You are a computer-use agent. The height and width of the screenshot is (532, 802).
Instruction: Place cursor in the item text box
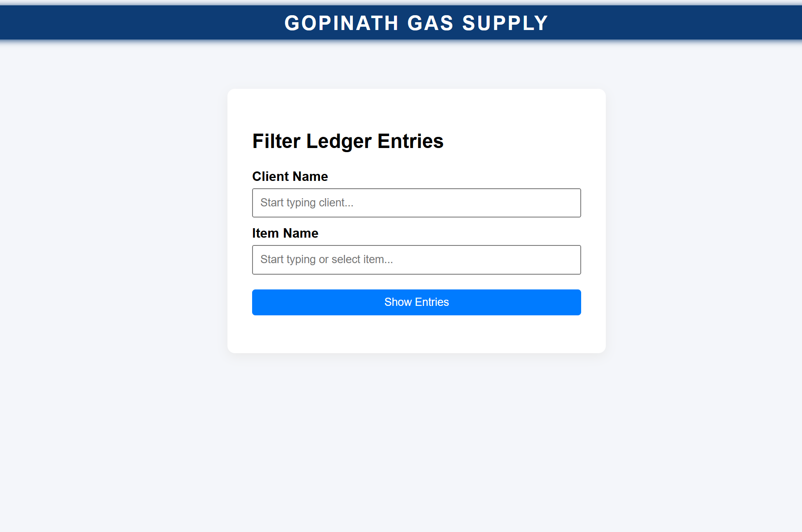pyautogui.click(x=416, y=259)
